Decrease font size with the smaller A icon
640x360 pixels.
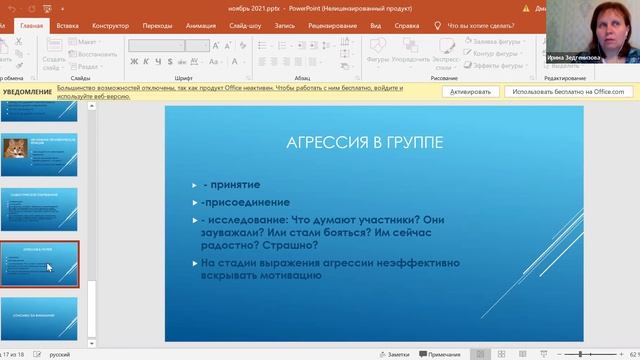point(228,46)
